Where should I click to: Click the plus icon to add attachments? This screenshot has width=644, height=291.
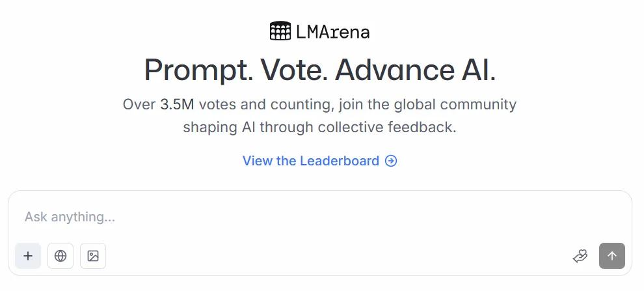click(28, 256)
